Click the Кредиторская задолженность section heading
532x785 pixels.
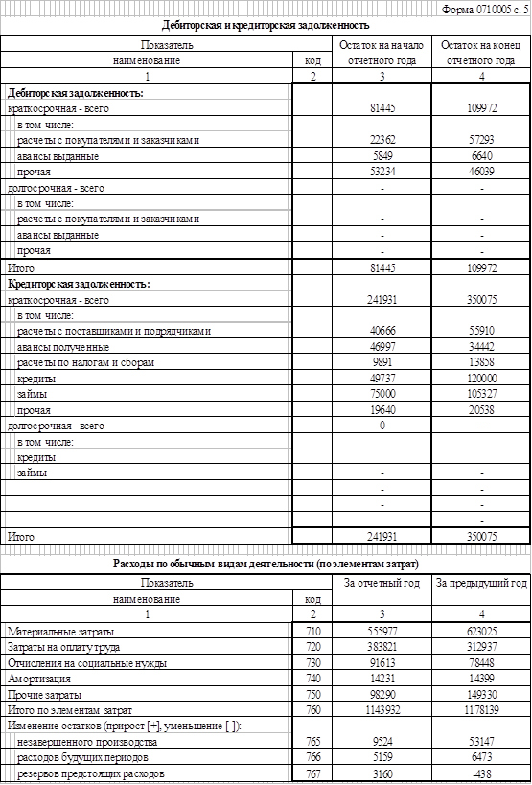pos(79,284)
